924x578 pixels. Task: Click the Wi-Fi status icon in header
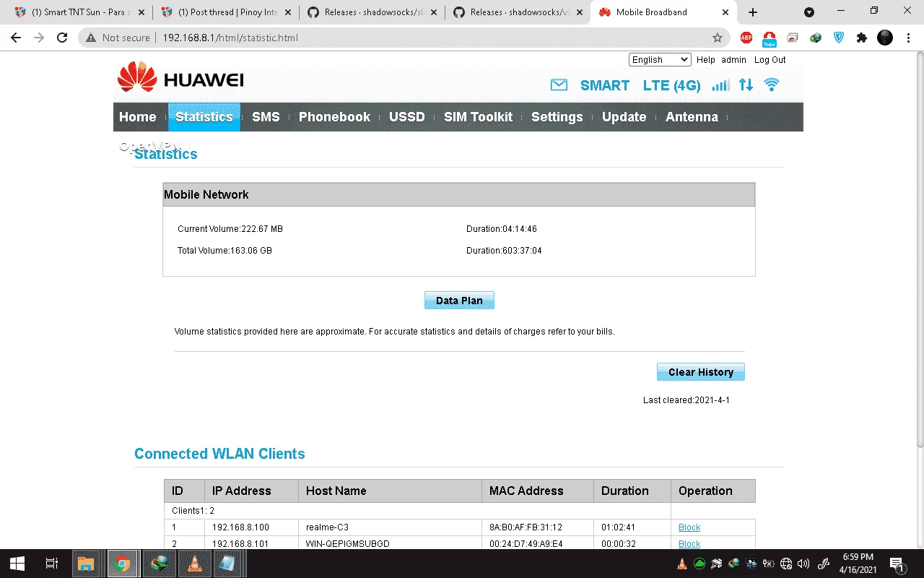click(x=772, y=85)
